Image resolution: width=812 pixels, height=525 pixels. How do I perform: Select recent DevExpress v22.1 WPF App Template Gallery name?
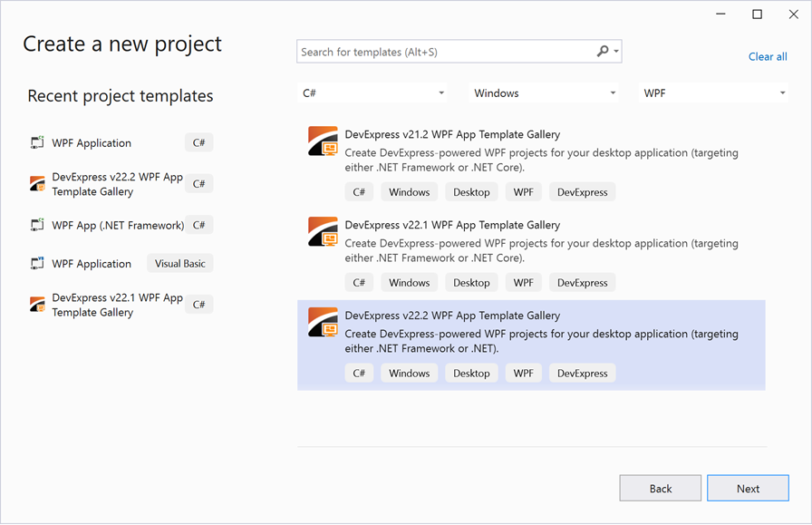point(118,305)
